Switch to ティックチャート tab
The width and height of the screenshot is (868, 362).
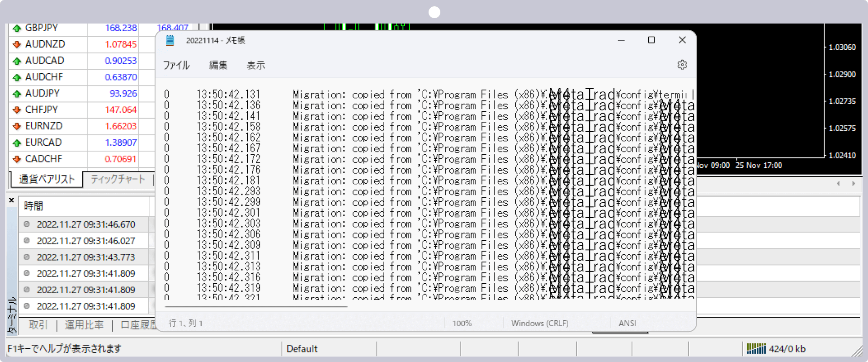point(118,179)
